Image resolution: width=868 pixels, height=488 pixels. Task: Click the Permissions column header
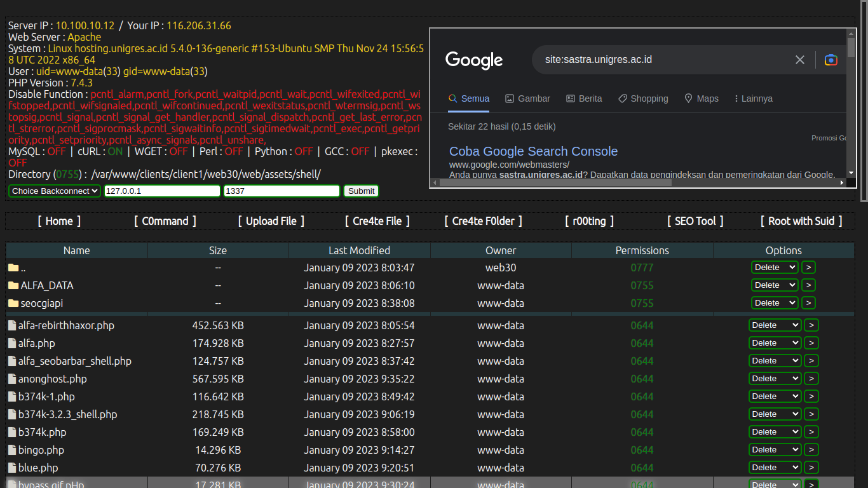642,250
